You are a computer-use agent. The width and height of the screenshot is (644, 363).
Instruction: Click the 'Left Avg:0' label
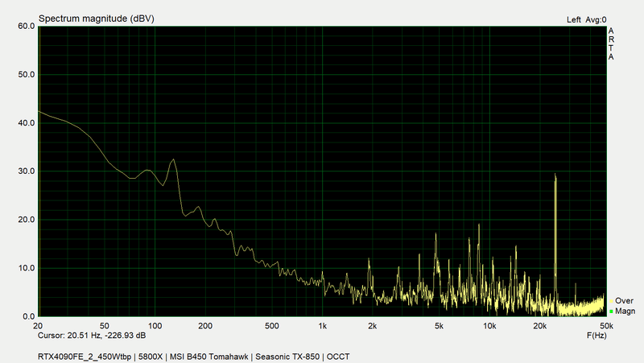coord(586,19)
